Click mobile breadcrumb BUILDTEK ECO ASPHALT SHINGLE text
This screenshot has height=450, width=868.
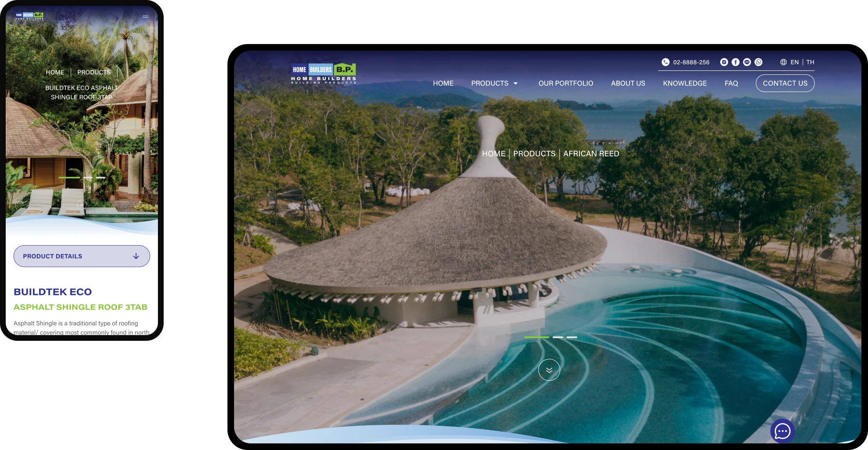[x=82, y=92]
